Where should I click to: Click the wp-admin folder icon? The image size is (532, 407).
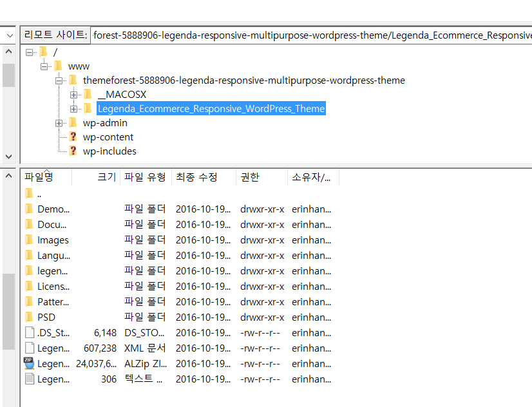click(73, 122)
